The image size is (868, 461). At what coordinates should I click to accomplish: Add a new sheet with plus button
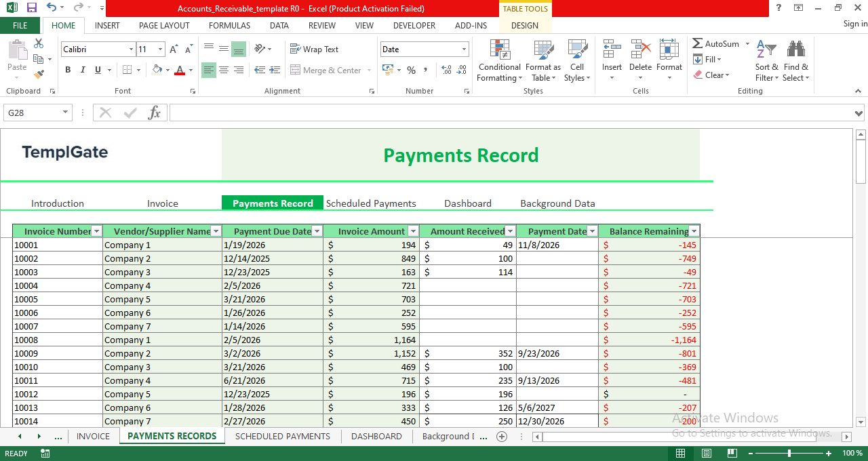pos(502,437)
